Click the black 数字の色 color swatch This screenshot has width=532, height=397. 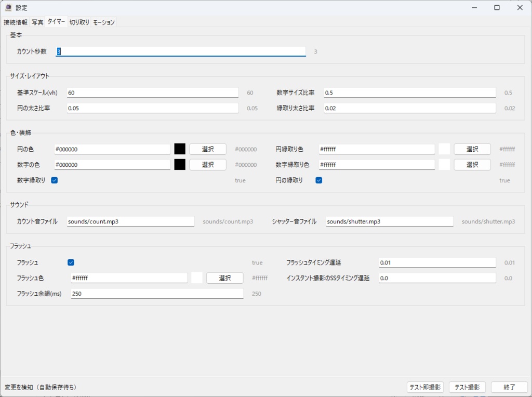(x=180, y=165)
